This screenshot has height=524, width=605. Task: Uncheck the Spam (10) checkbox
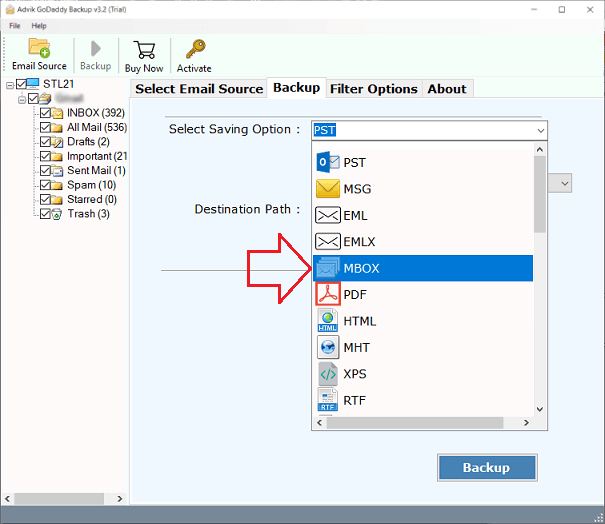tap(46, 185)
